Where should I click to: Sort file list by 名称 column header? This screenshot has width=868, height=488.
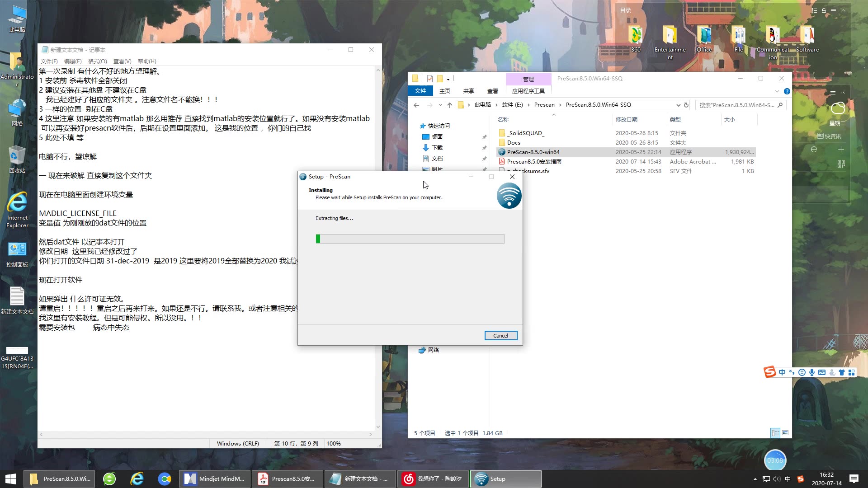tap(503, 120)
